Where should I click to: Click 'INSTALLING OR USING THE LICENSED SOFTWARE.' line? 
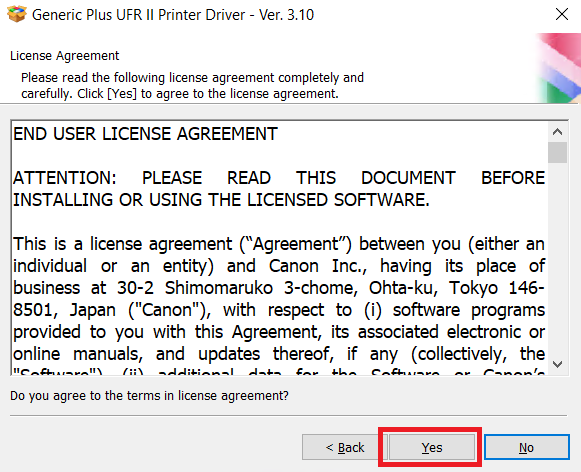pos(221,200)
